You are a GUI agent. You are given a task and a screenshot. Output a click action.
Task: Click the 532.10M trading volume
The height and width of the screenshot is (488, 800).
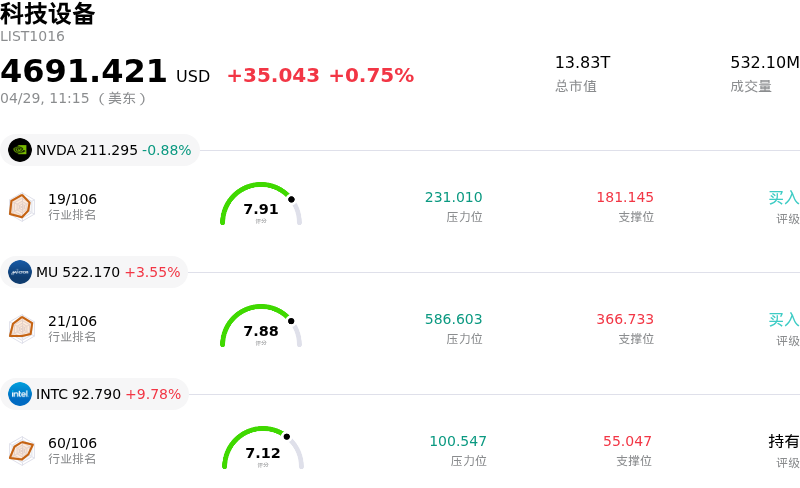tap(764, 63)
